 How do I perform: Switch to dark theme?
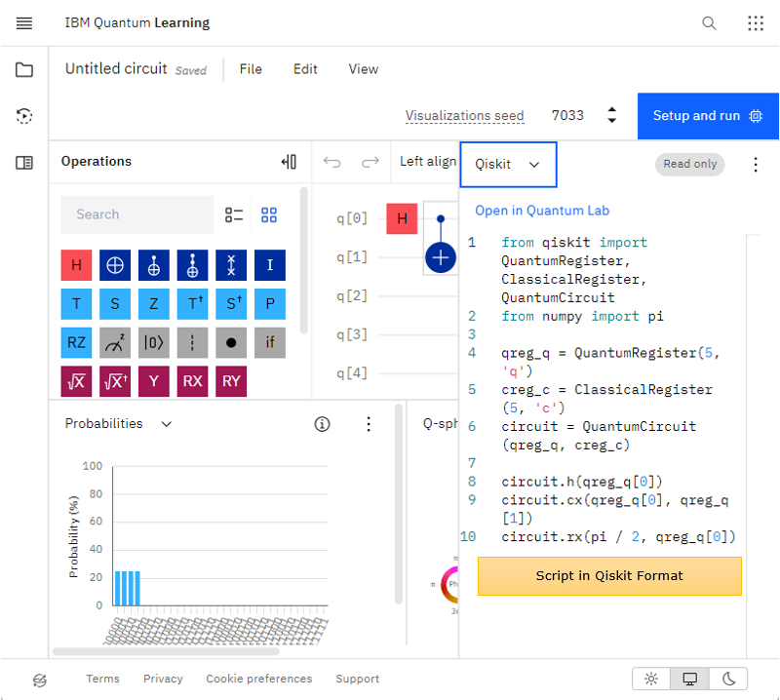(728, 679)
